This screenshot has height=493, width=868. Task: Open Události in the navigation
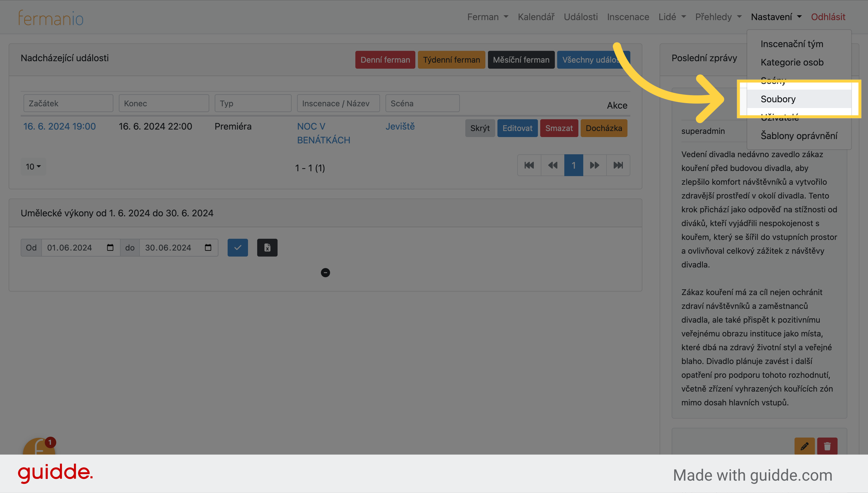pyautogui.click(x=581, y=17)
